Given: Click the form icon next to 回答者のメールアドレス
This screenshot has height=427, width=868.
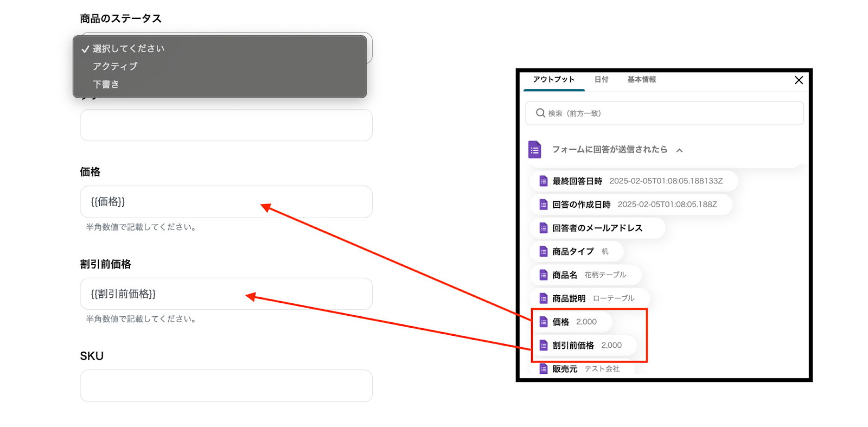Looking at the screenshot, I should (543, 228).
